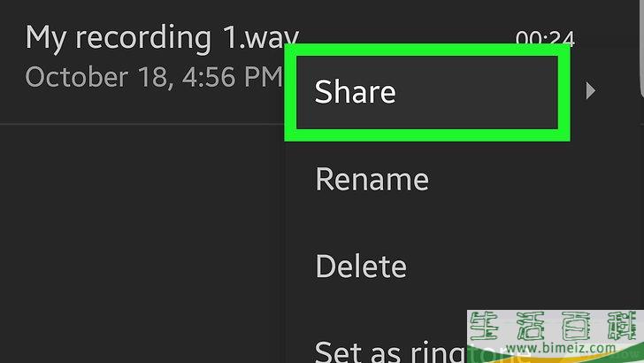The image size is (644, 363).
Task: Tap the October 18, 4:56 PM timestamp
Action: [154, 77]
